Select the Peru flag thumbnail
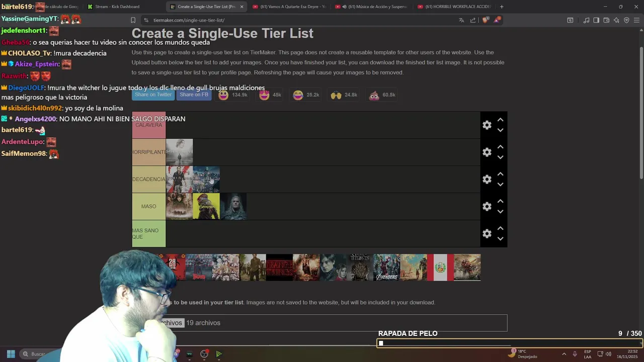Image resolution: width=644 pixels, height=362 pixels. 440,267
